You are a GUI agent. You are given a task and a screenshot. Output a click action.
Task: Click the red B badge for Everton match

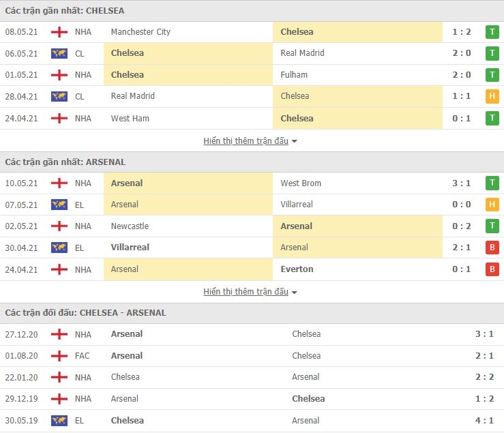pos(492,269)
